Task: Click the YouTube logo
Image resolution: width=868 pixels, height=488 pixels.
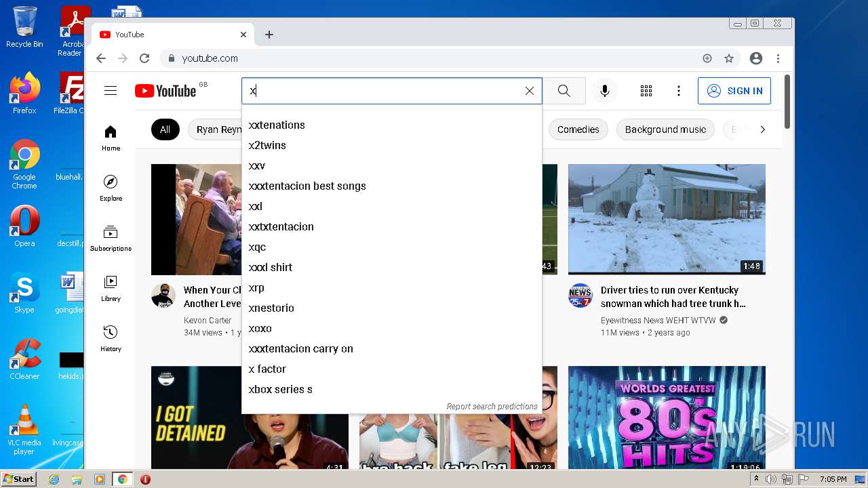Action: [x=165, y=91]
